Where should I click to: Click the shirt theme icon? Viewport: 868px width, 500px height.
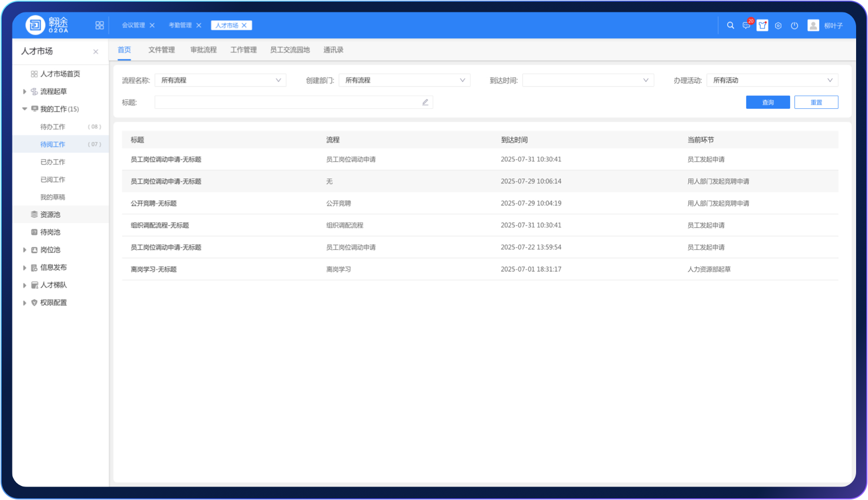(x=762, y=25)
